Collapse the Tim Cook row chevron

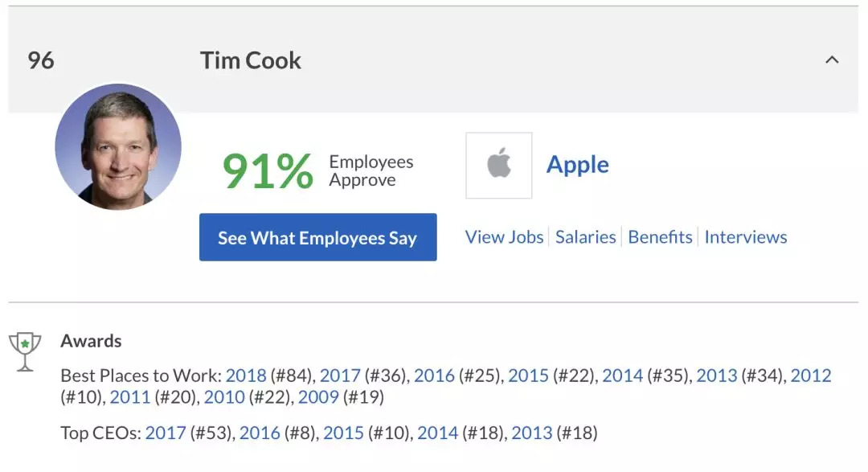tap(832, 60)
